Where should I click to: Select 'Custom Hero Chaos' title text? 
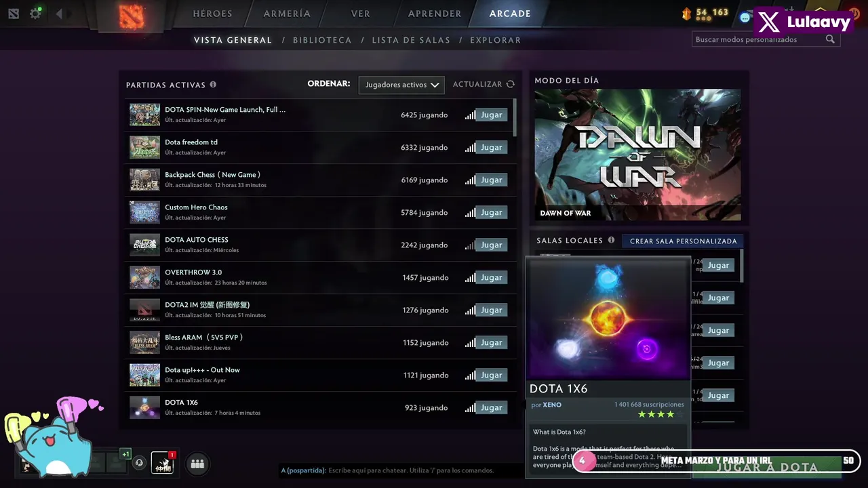pos(196,207)
